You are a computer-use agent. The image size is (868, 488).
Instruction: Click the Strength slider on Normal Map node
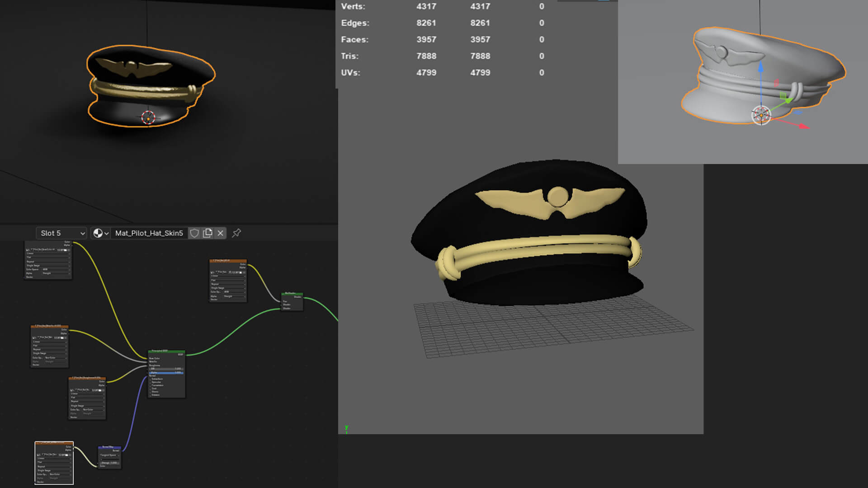109,463
